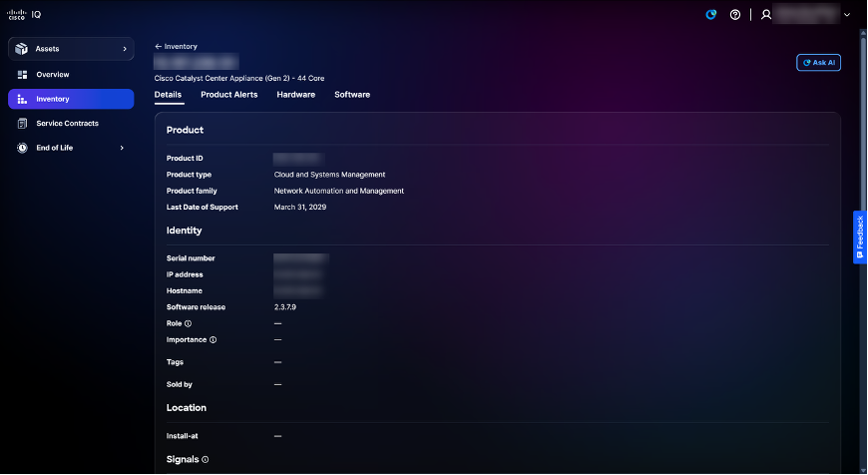Expand the user account dropdown chevron

(x=847, y=15)
